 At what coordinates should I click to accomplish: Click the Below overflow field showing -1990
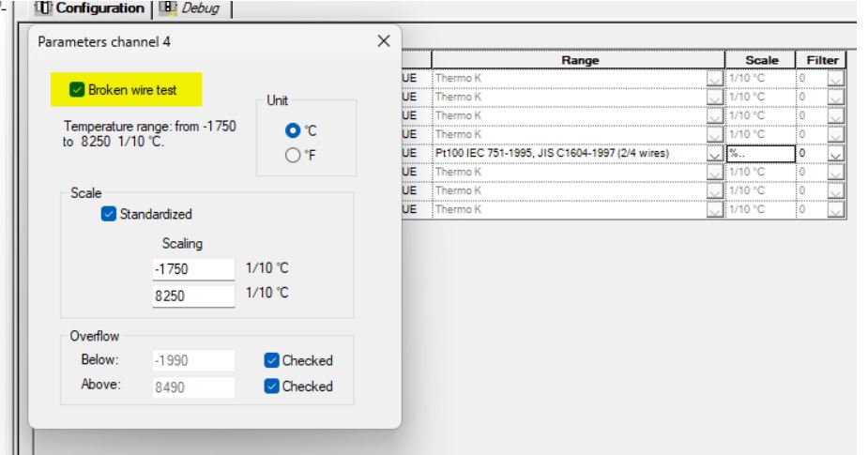tap(193, 360)
